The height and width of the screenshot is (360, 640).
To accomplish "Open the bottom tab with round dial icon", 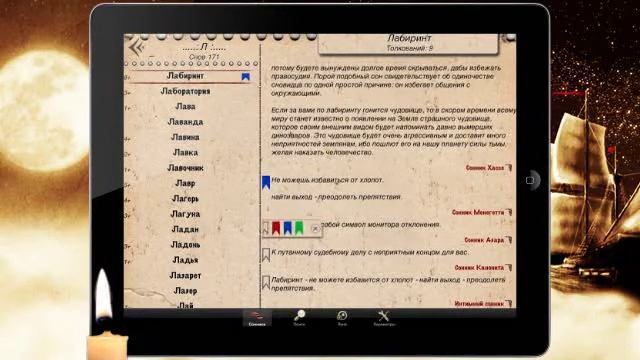I will tap(342, 318).
